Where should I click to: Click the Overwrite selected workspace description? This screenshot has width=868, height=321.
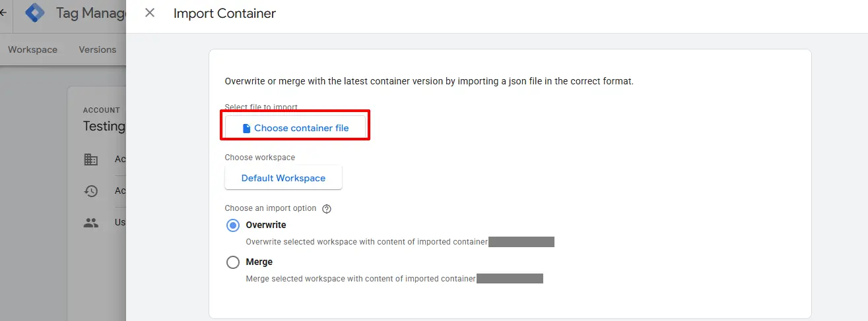[366, 242]
